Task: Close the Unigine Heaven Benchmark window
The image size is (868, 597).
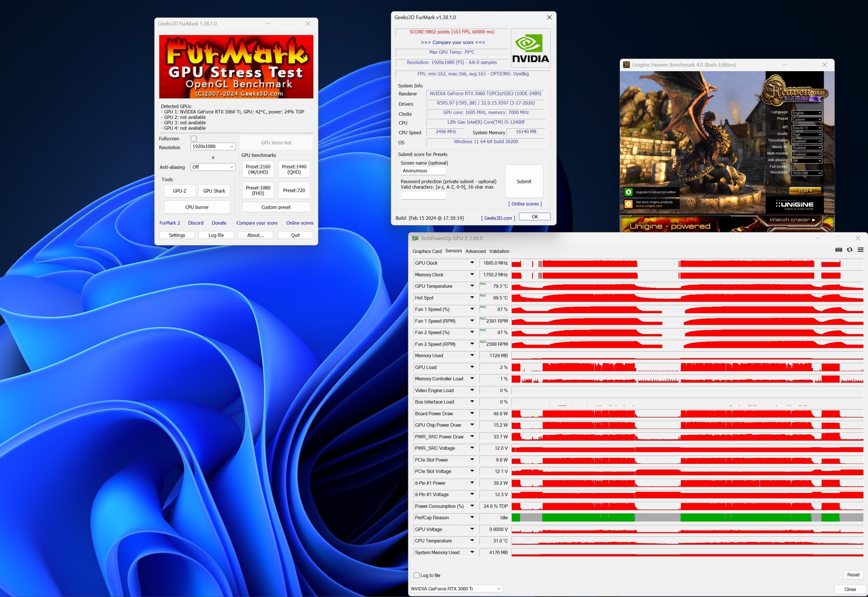Action: coord(824,65)
